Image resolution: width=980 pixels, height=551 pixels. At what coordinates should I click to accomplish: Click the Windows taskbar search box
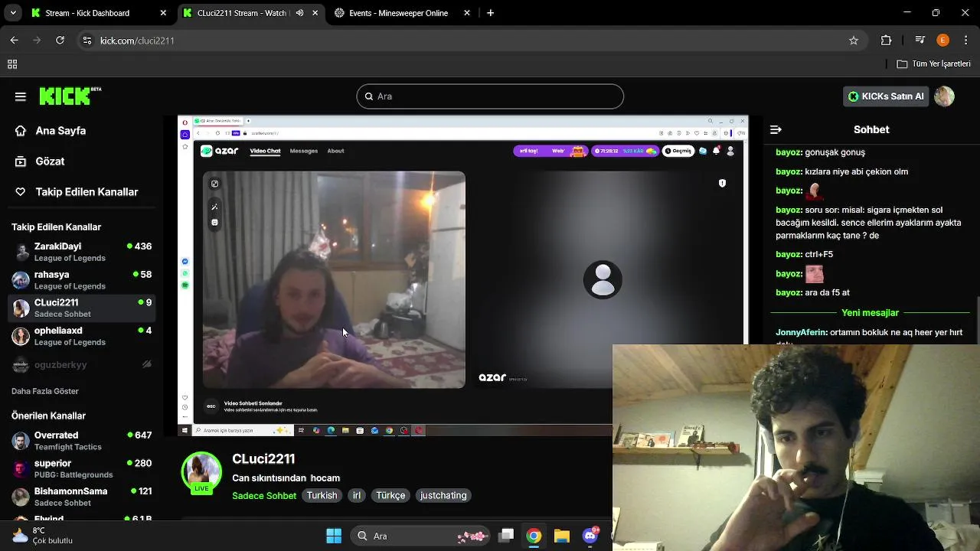click(420, 536)
